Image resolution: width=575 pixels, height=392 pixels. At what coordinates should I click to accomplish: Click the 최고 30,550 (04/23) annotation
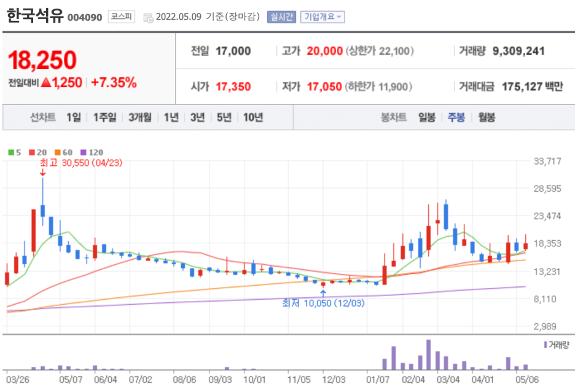(x=81, y=163)
